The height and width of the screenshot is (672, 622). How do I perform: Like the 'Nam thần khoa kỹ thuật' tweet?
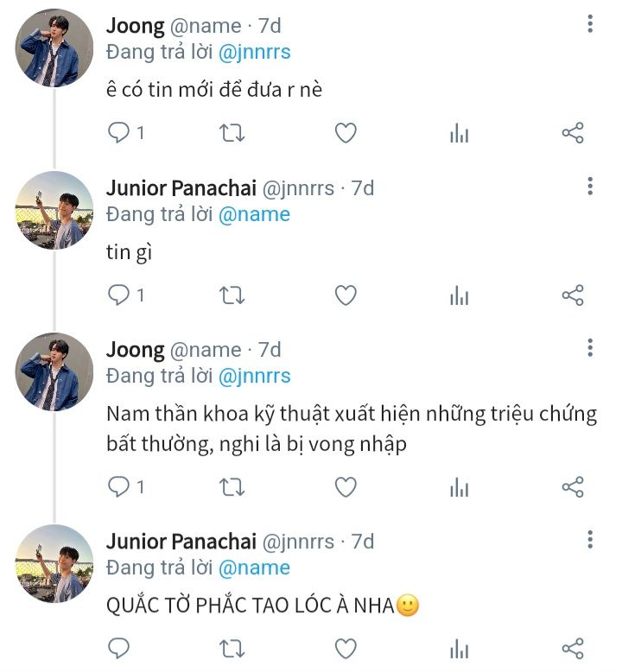(x=346, y=487)
